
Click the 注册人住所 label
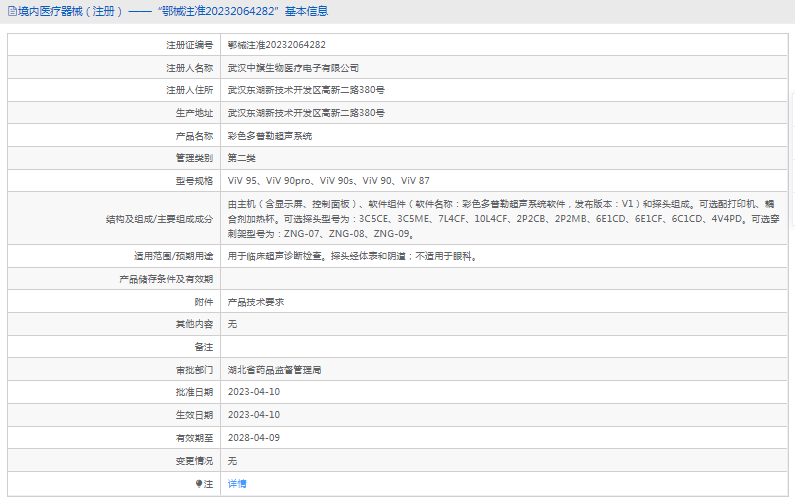[x=190, y=90]
